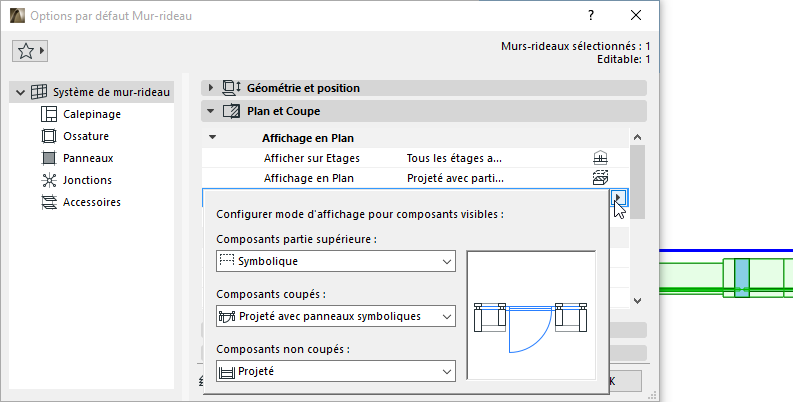Viewport: 793px width, 402px height.
Task: Click the Jonctions icon in sidebar
Action: coord(48,180)
